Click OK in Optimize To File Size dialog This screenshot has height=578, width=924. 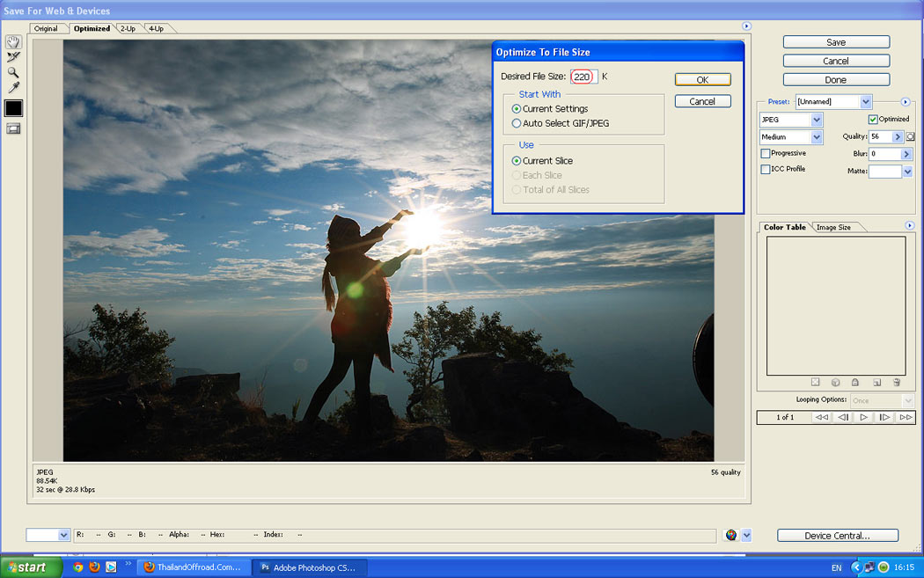point(702,80)
